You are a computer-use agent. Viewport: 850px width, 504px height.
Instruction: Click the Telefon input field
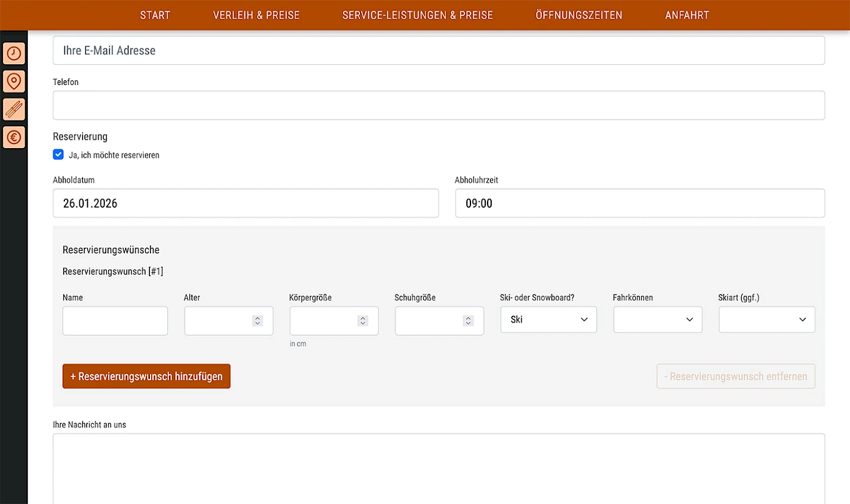point(439,106)
